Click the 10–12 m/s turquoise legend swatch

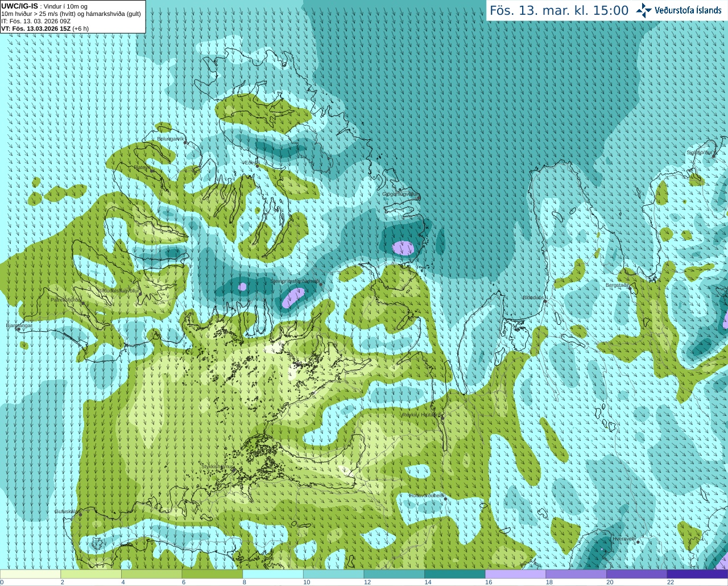click(333, 574)
